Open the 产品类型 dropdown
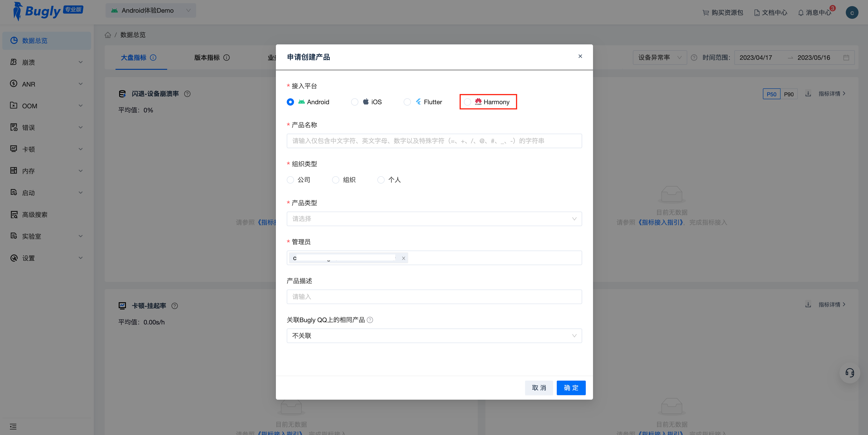 pos(434,219)
